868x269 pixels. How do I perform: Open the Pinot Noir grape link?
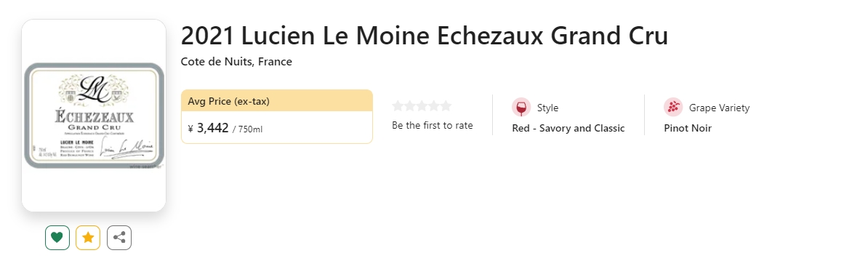click(688, 129)
